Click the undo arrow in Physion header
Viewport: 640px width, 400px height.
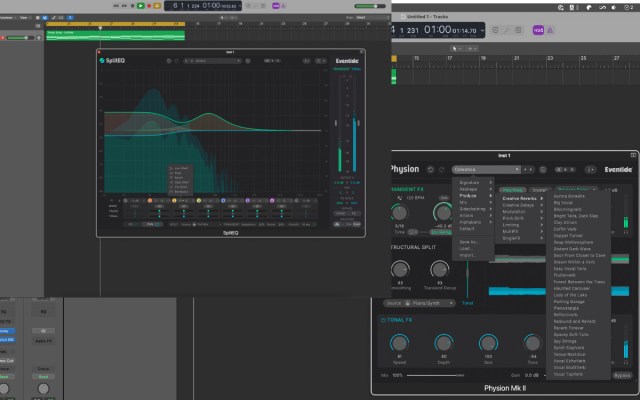430,169
